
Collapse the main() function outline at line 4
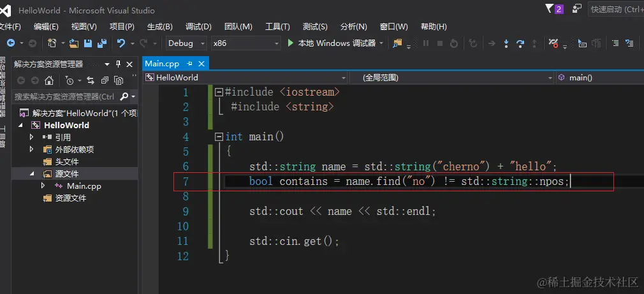click(x=219, y=136)
